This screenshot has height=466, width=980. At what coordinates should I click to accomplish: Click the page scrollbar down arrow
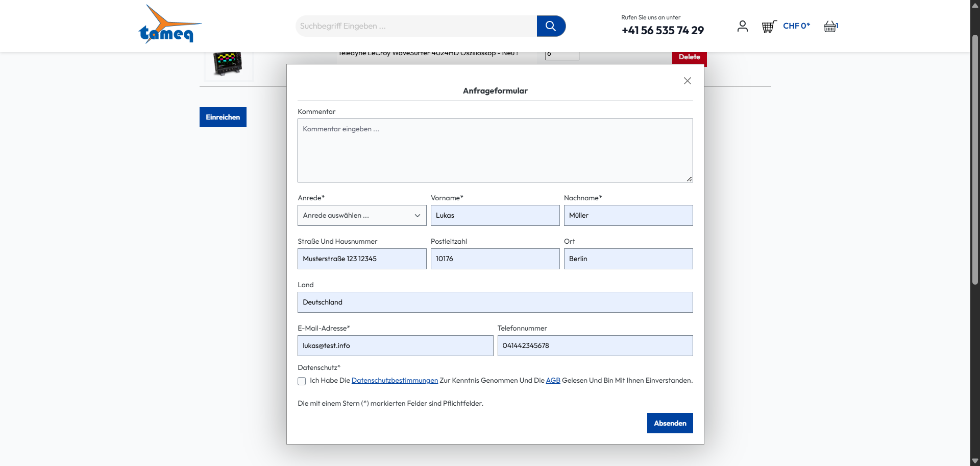point(975,461)
